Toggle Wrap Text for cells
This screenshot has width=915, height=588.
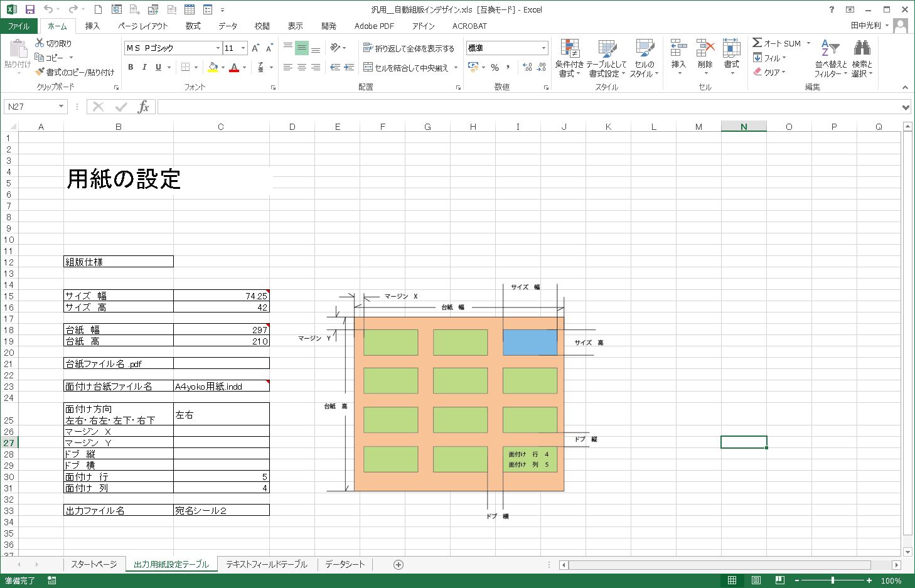click(x=368, y=48)
